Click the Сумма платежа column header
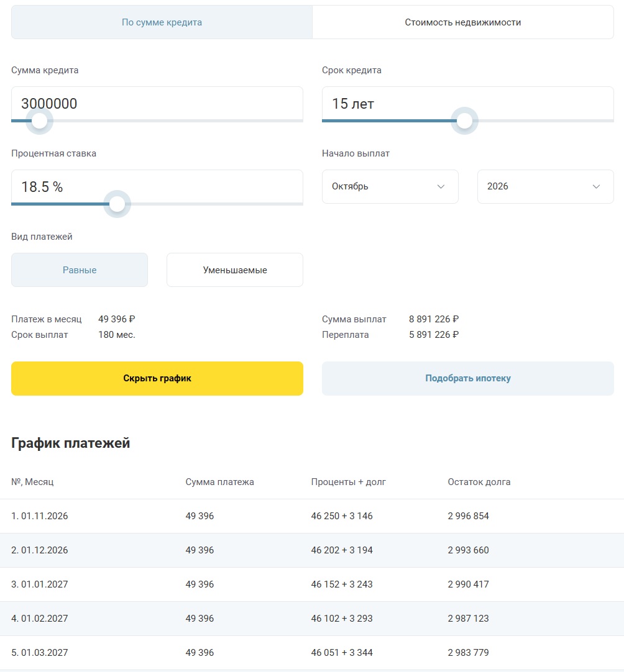 [219, 482]
